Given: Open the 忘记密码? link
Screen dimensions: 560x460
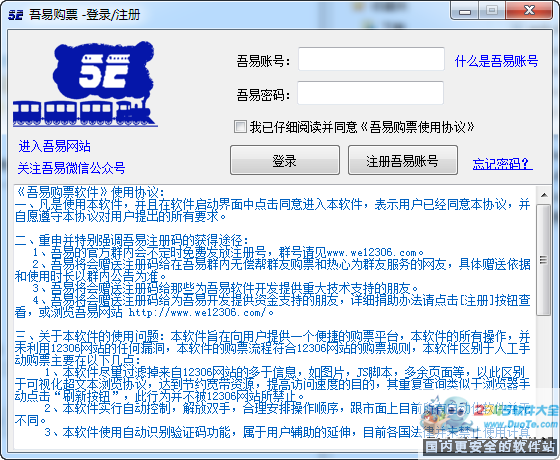Looking at the screenshot, I should (x=502, y=164).
